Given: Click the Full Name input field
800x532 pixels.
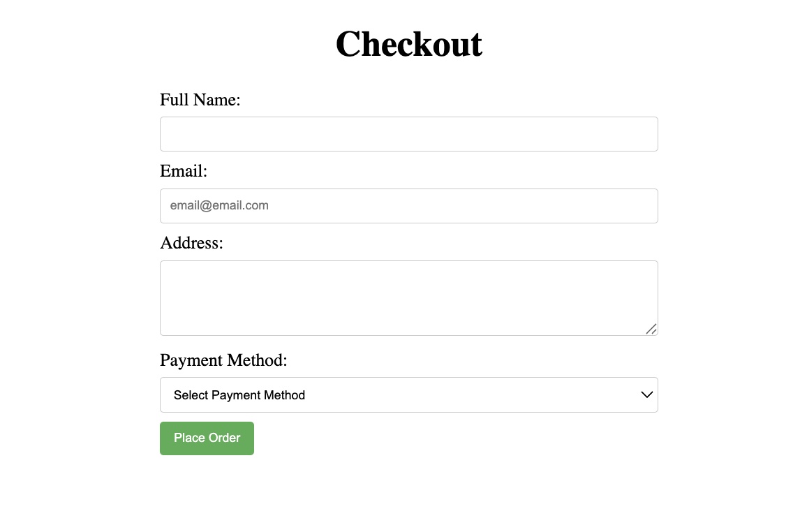Looking at the screenshot, I should (408, 134).
